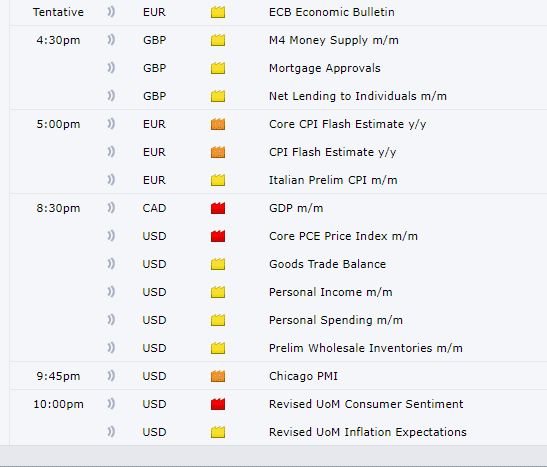Viewport: 547px width, 467px height.
Task: Open the Personal Spending m/m event
Action: tap(336, 320)
